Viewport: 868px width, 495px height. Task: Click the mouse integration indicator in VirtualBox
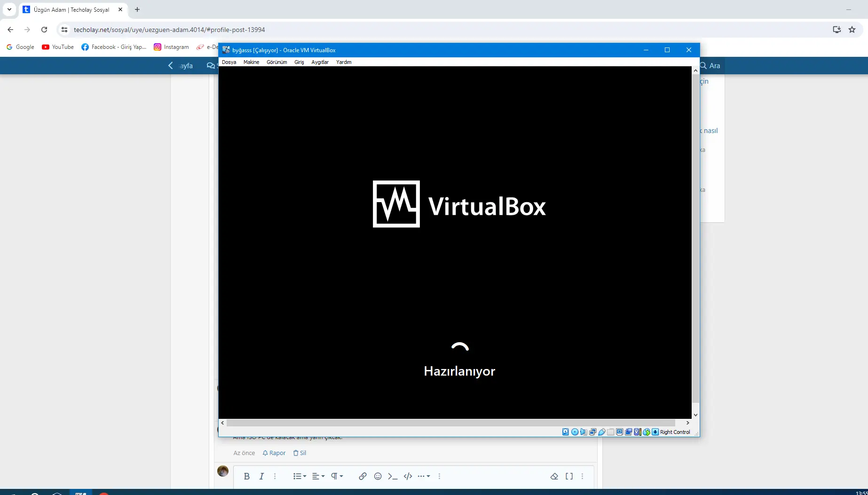tap(647, 432)
